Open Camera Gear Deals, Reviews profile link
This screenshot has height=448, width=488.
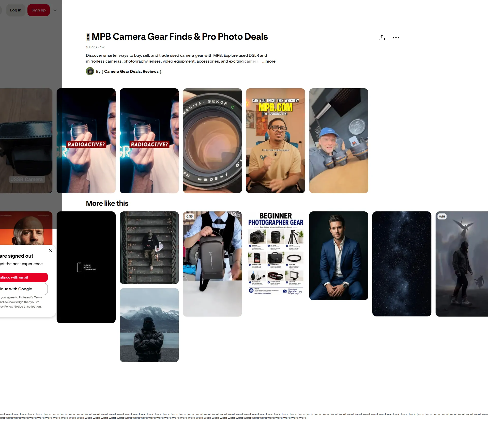(131, 71)
